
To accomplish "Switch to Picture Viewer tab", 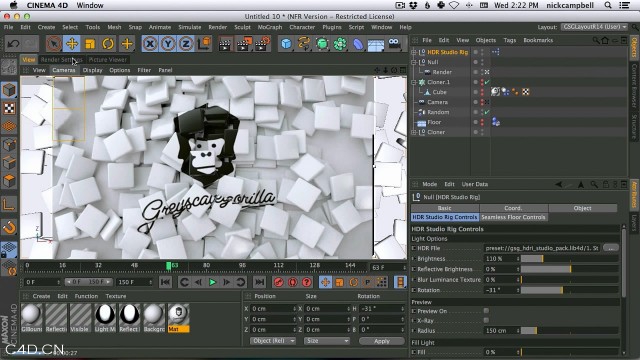I will click(x=108, y=60).
